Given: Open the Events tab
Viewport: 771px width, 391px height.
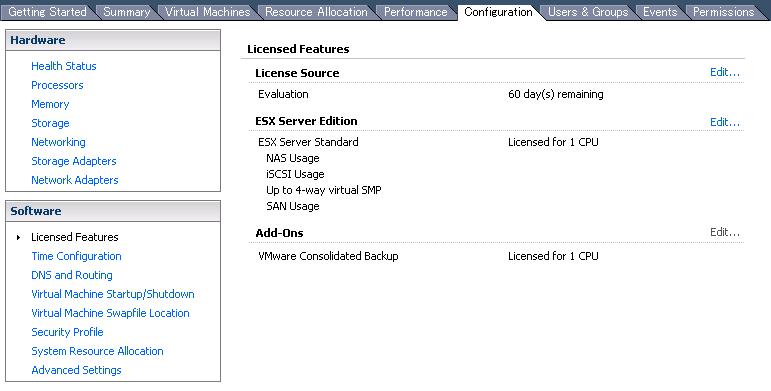Looking at the screenshot, I should (x=659, y=12).
